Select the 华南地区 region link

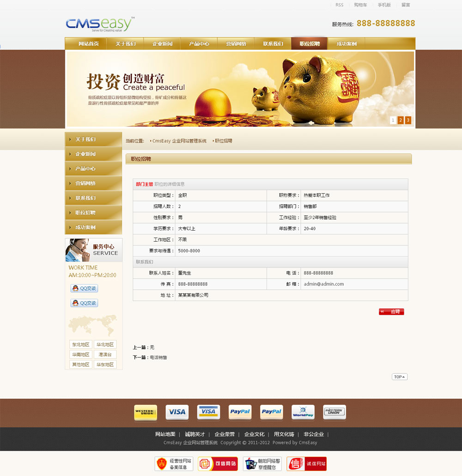(x=80, y=354)
